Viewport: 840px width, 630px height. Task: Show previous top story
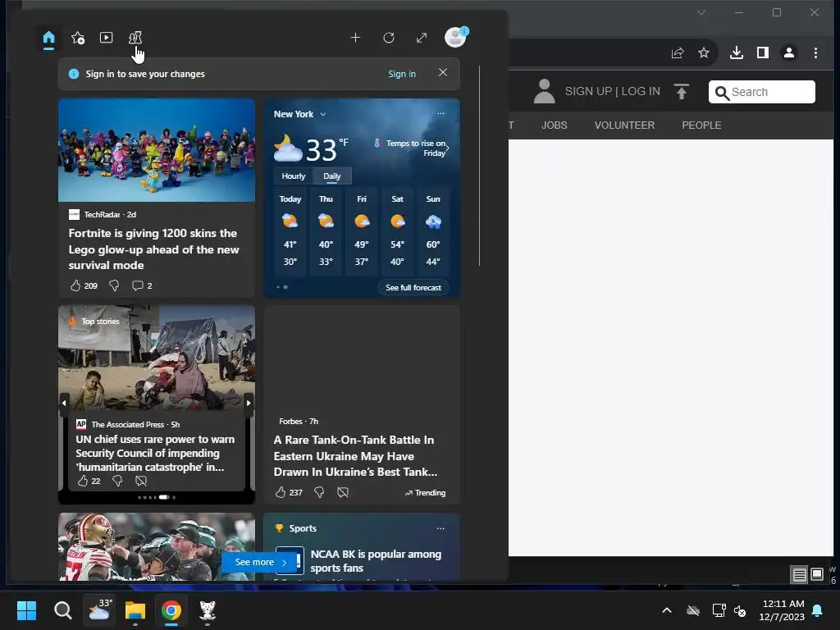click(64, 403)
